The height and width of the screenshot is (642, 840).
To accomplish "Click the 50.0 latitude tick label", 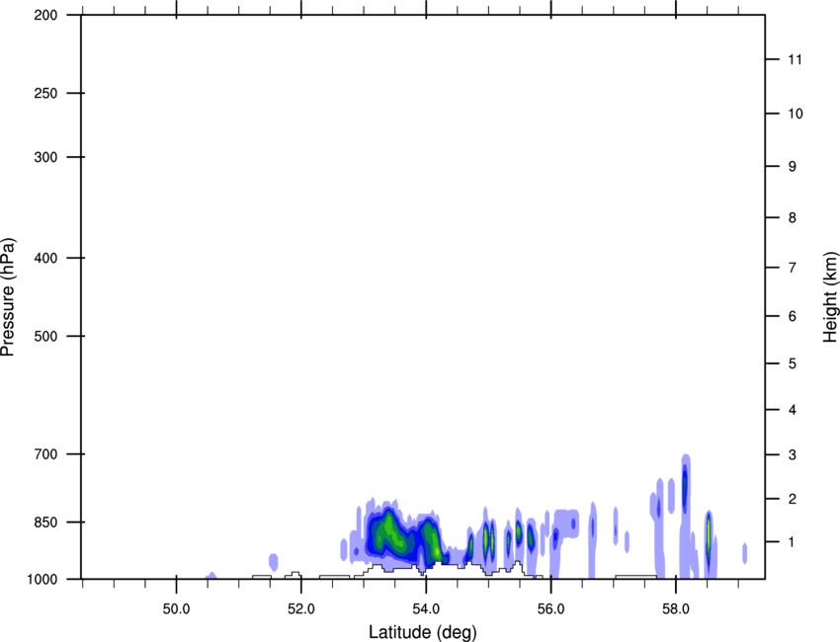I will pos(176,609).
